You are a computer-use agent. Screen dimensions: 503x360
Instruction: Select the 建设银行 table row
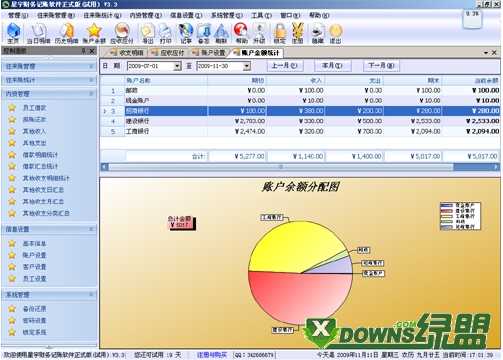(300, 121)
